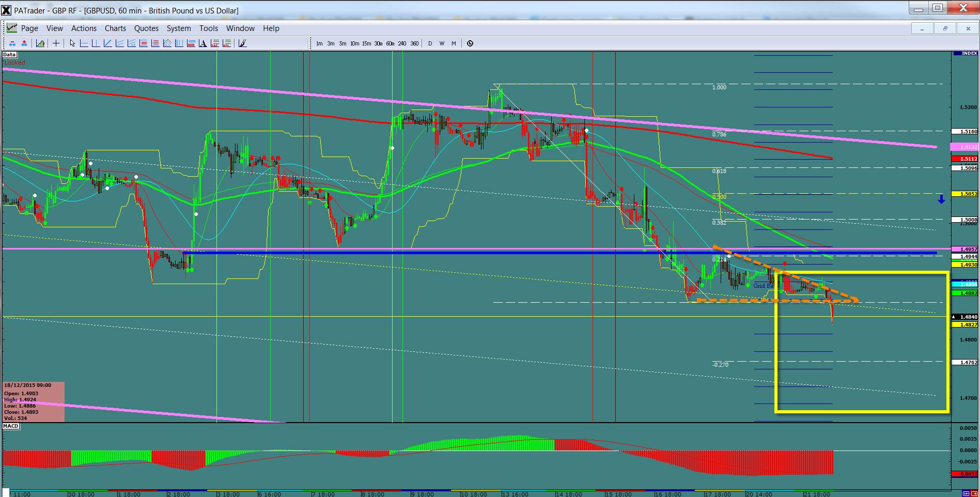Select the vertical time zones tool
980x497 pixels.
[x=179, y=43]
